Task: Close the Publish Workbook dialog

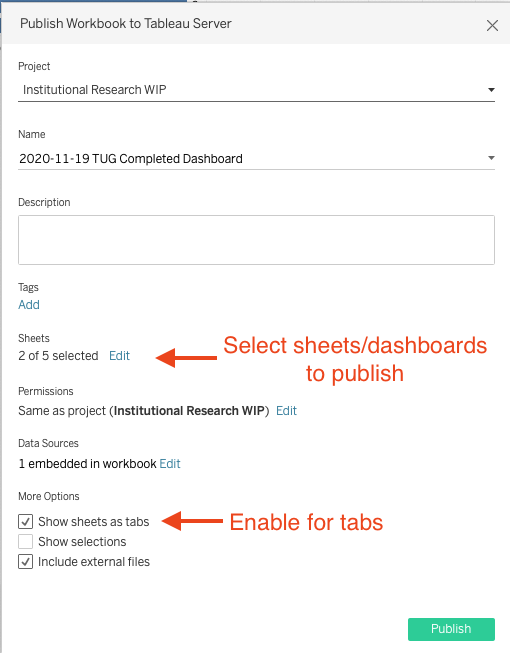Action: pos(492,25)
